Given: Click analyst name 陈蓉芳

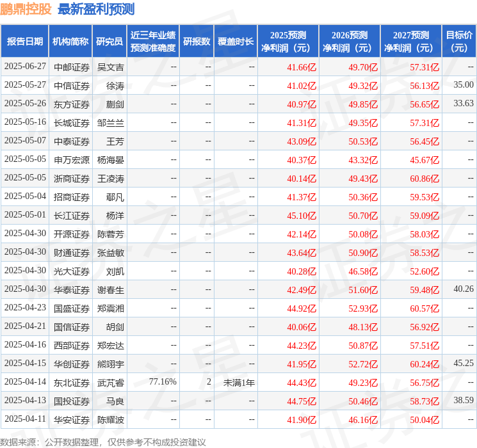Looking at the screenshot, I should (110, 234).
